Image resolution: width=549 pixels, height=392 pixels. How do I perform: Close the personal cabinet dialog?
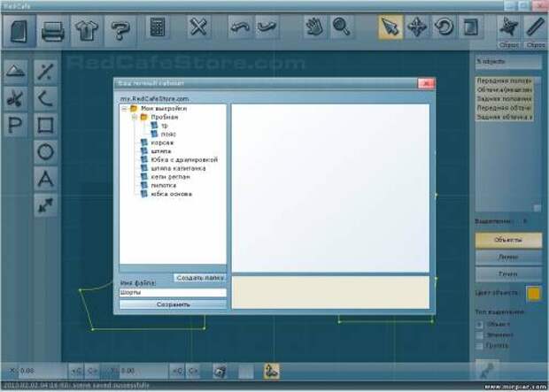426,83
